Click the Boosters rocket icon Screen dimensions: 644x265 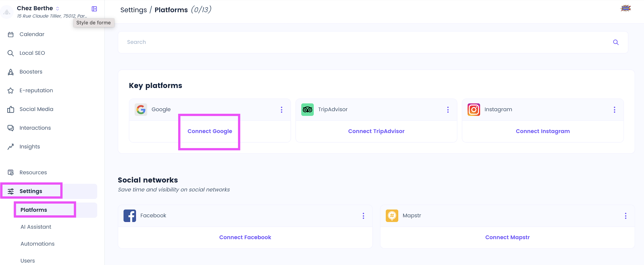[10, 72]
